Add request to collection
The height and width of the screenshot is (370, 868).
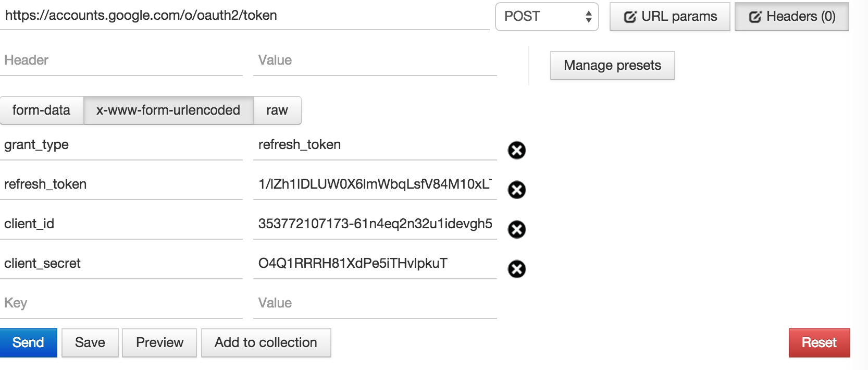266,342
